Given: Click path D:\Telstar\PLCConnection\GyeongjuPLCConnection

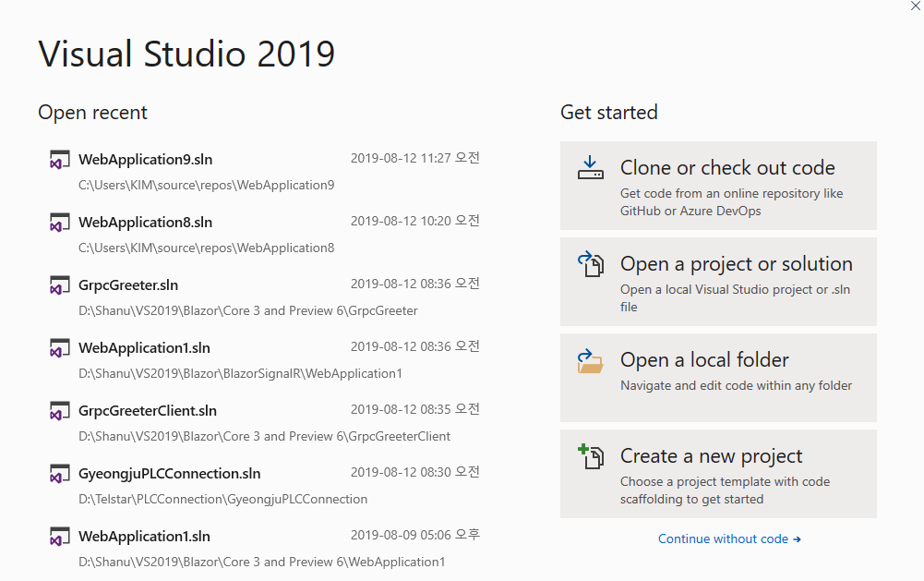Looking at the screenshot, I should click(x=222, y=499).
